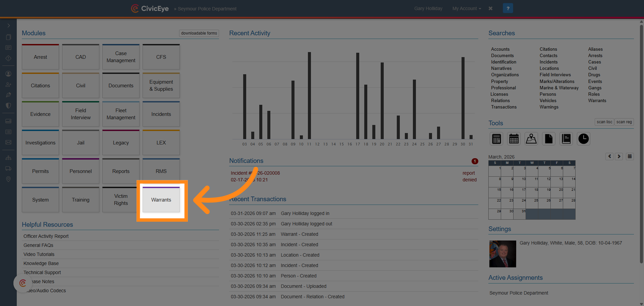This screenshot has width=644, height=306.
Task: Open the My Account dropdown
Action: tap(467, 8)
